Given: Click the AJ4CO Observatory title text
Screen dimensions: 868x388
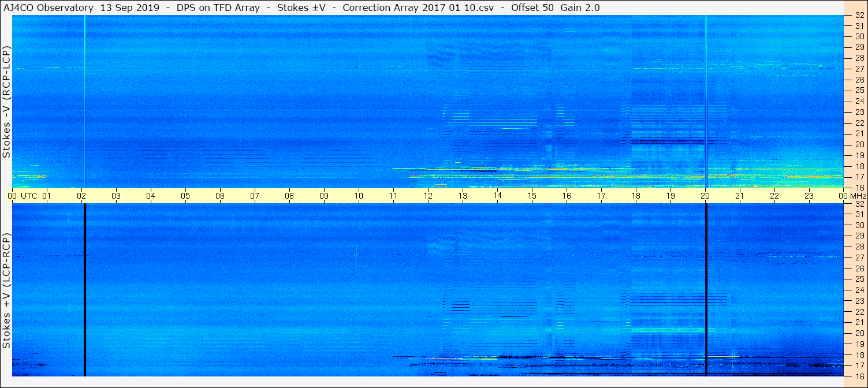Looking at the screenshot, I should (48, 8).
